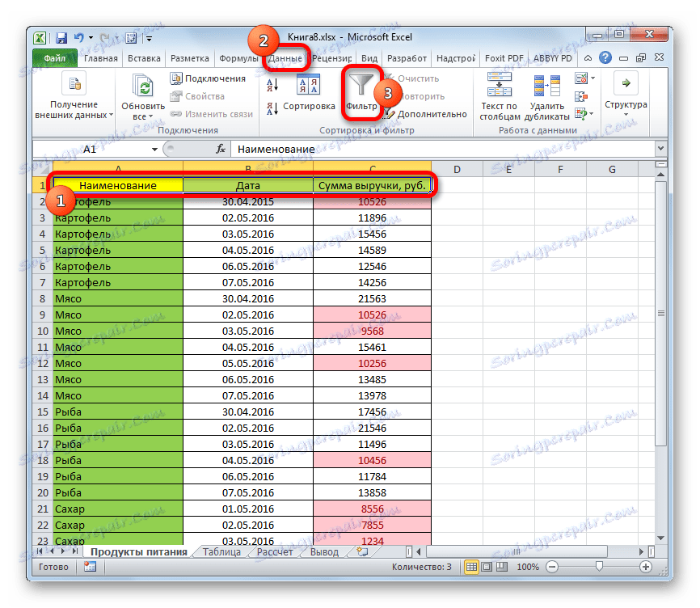Image resolution: width=700 pixels, height=608 pixels.
Task: Switch to the Рассчет sheet
Action: (275, 552)
